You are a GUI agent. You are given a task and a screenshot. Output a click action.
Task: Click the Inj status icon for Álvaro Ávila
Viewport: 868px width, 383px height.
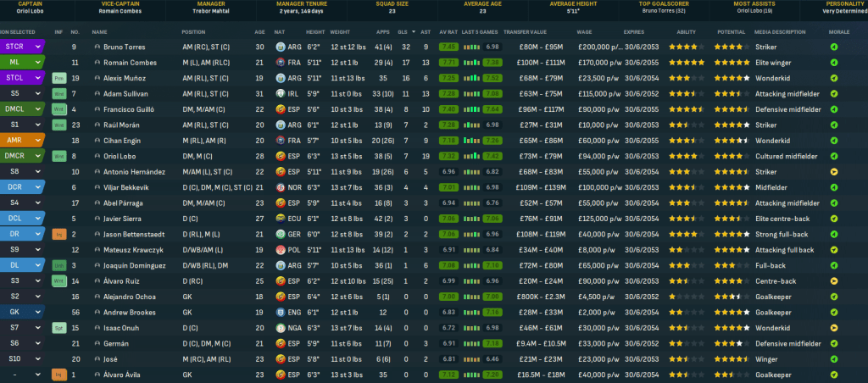(x=58, y=374)
